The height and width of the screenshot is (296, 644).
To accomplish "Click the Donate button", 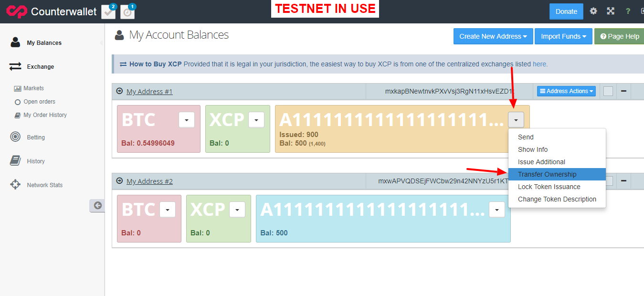I will 566,11.
